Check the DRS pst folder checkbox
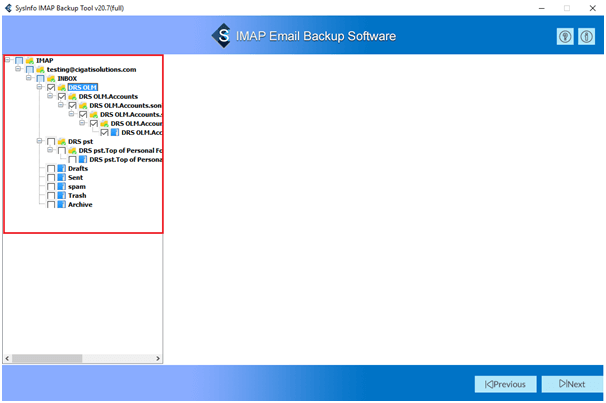 pyautogui.click(x=51, y=141)
